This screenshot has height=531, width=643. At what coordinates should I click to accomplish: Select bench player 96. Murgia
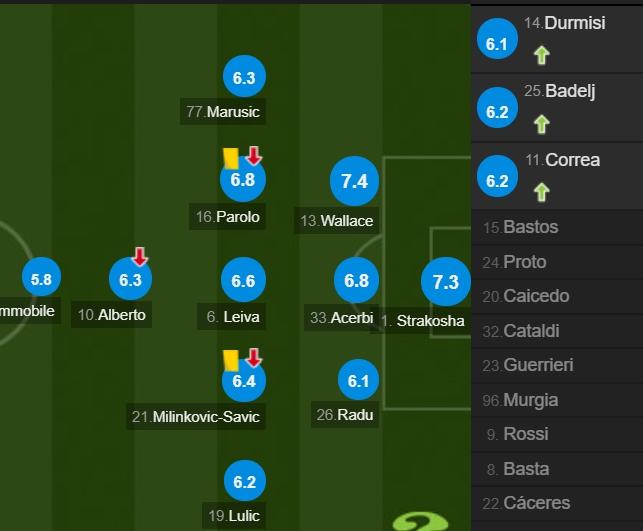(557, 400)
